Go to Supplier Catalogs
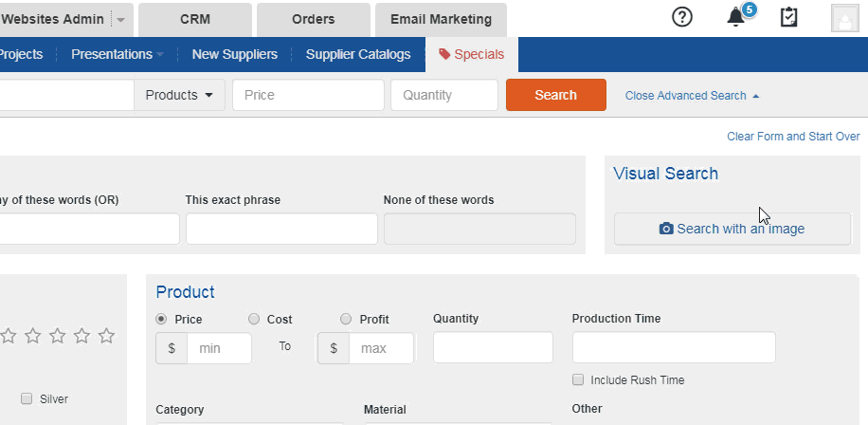Screen dimensions: 868x425 pos(358,54)
